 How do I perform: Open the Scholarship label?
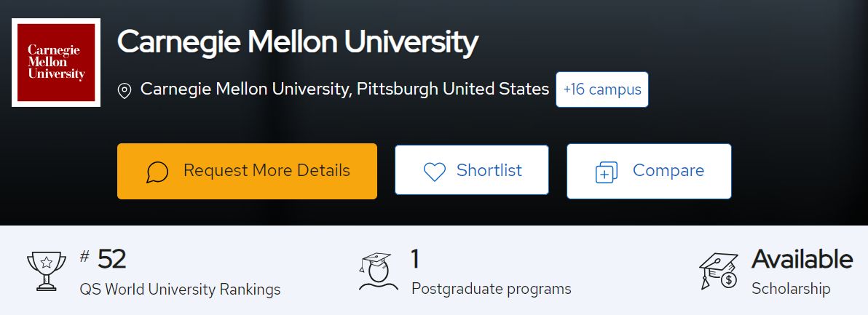pos(791,289)
